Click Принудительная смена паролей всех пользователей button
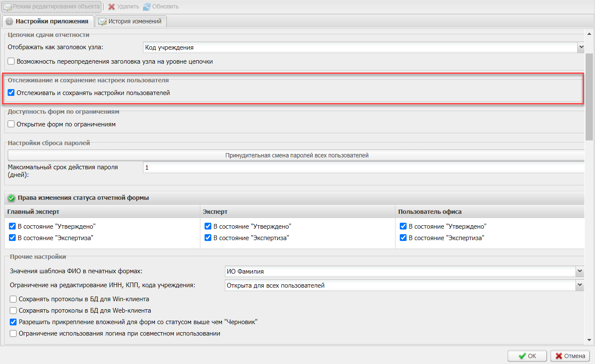This screenshot has width=595, height=364. (296, 156)
